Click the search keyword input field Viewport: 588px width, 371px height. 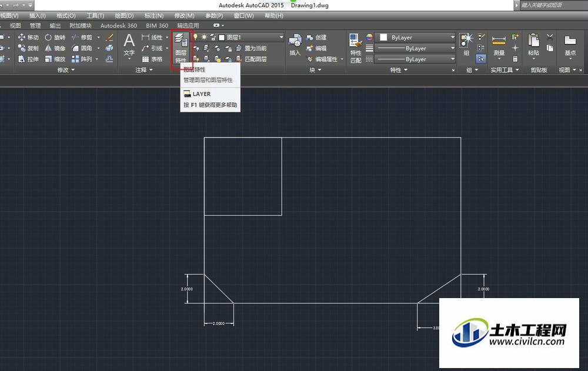[553, 5]
